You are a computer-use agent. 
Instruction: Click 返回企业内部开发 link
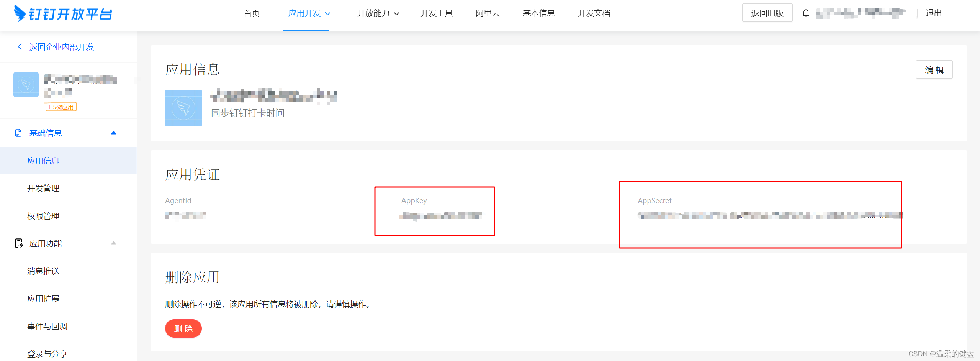coord(62,47)
